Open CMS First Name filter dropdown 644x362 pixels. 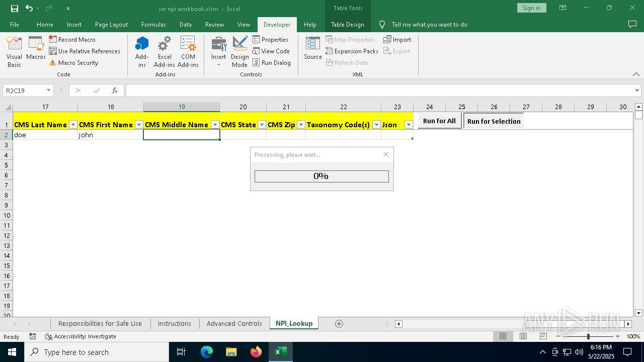(139, 125)
